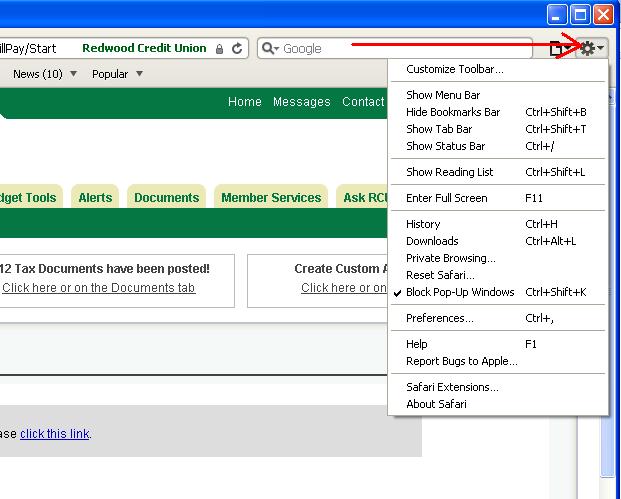Open Help from the menu
This screenshot has width=621, height=499.
498,344
